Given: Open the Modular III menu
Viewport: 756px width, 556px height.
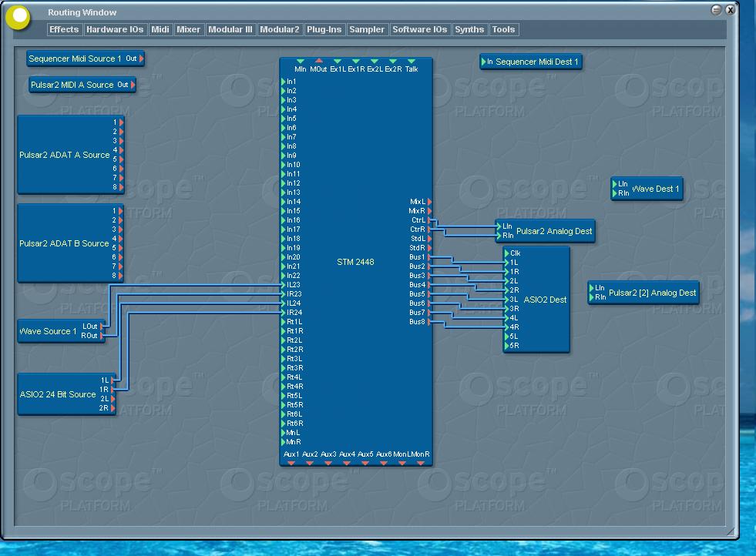Looking at the screenshot, I should 230,29.
